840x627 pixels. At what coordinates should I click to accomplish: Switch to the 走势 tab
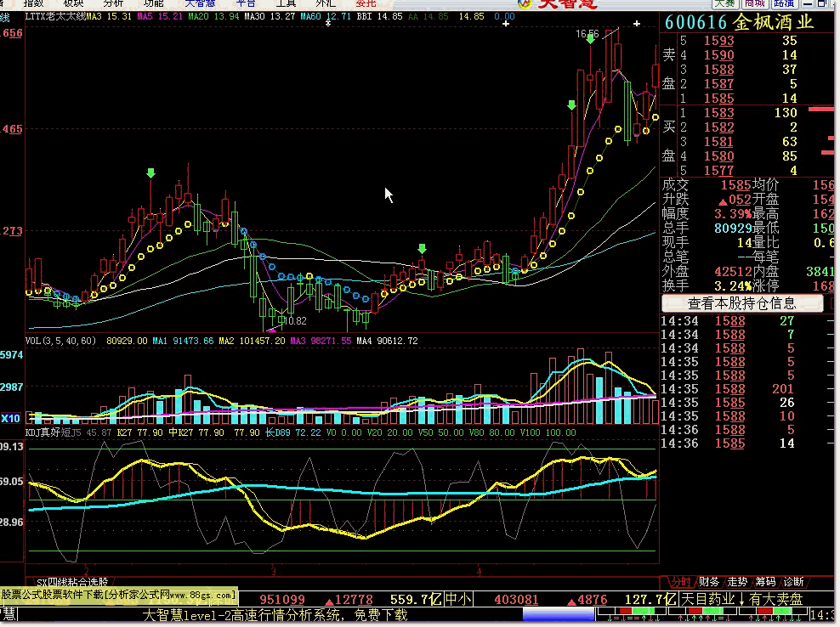pos(737,581)
